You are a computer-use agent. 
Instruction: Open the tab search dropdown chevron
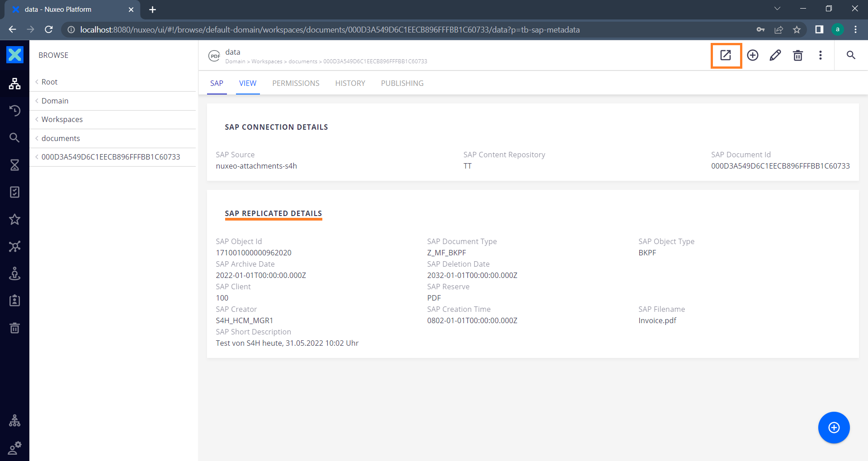point(777,9)
